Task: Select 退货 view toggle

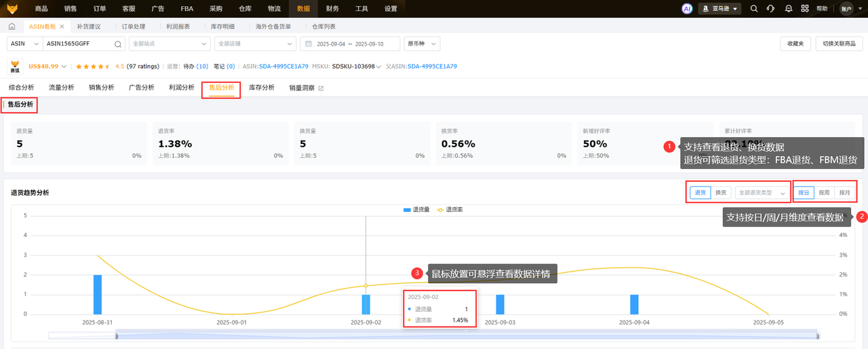Action: click(701, 192)
